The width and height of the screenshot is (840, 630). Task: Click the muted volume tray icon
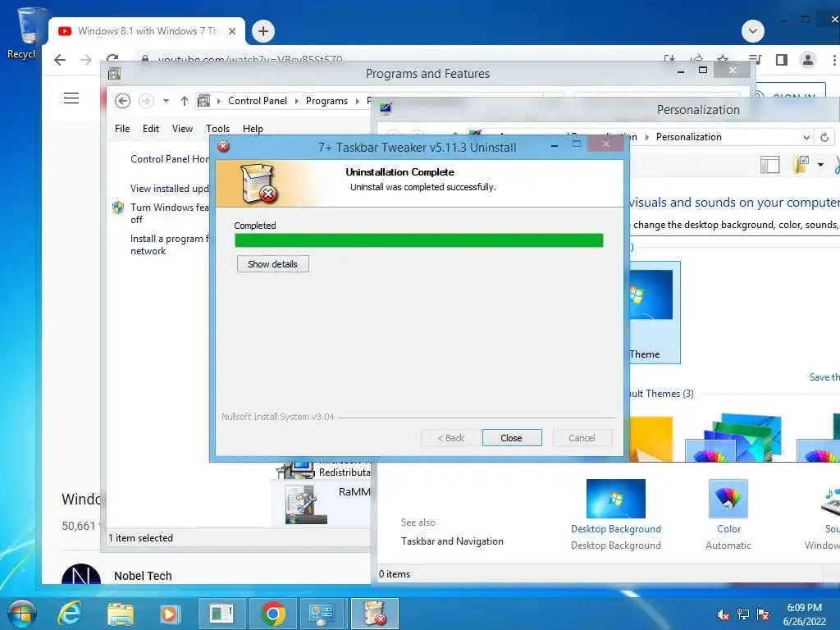[x=724, y=614]
